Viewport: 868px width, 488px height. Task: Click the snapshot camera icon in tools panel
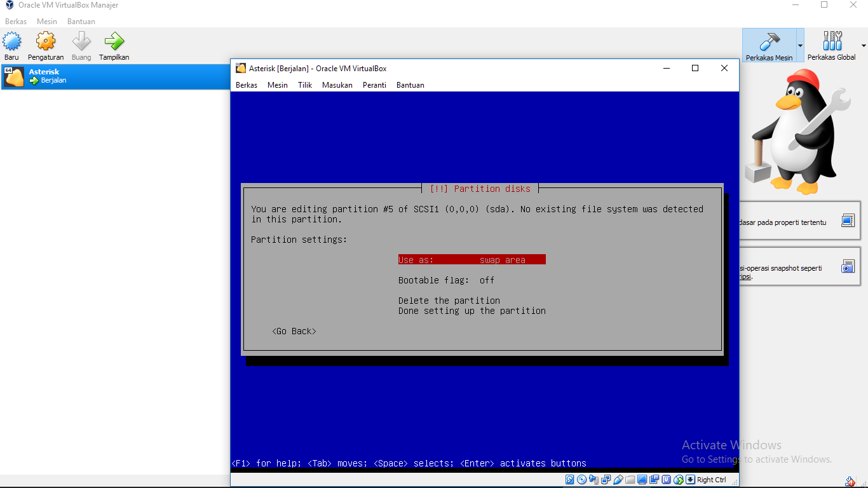(848, 266)
